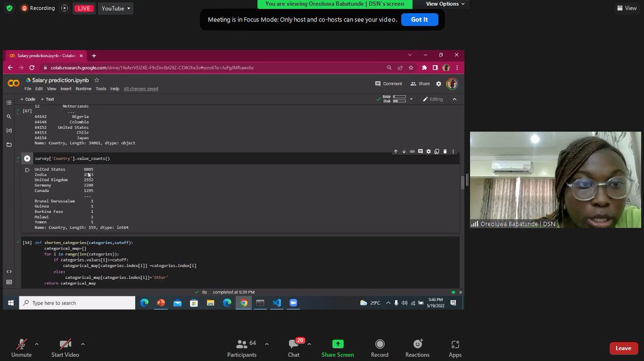Viewport: 644px width, 361px height.
Task: Open PowerPoint from the taskbar
Action: [160, 303]
